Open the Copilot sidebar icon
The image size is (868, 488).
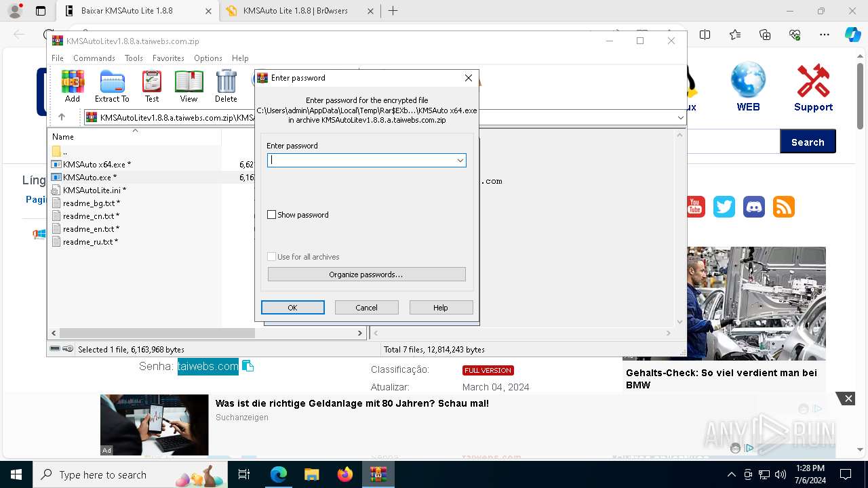click(852, 35)
